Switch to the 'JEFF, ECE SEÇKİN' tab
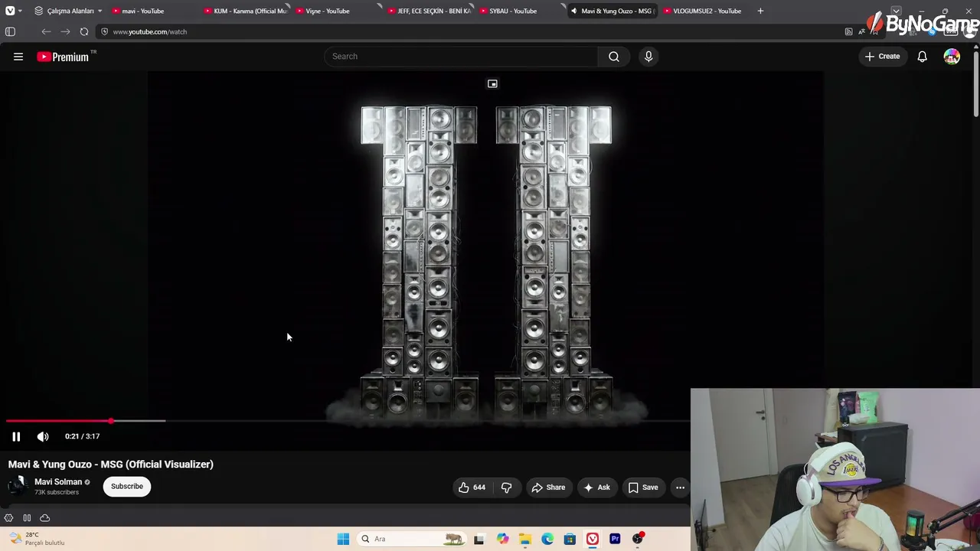Viewport: 980px width, 551px height. coord(429,11)
